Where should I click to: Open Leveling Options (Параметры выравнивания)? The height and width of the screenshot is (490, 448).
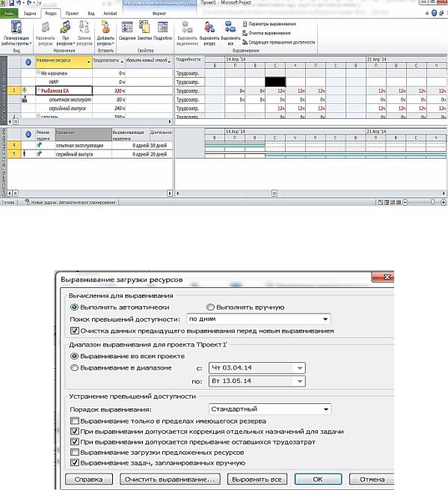pos(269,24)
